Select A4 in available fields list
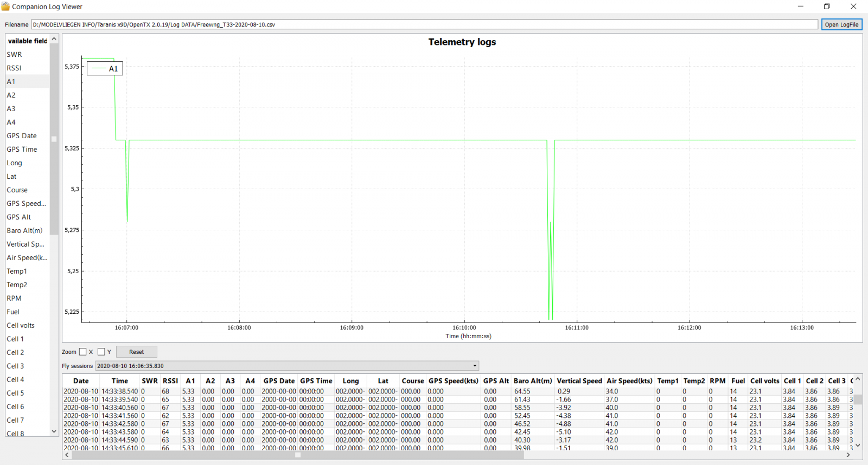The width and height of the screenshot is (868, 465). pos(27,122)
